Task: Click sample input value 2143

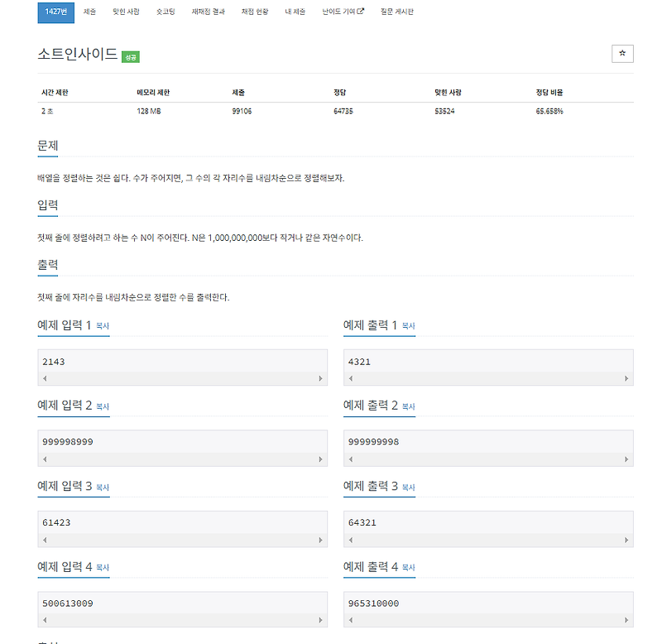Action: point(54,362)
